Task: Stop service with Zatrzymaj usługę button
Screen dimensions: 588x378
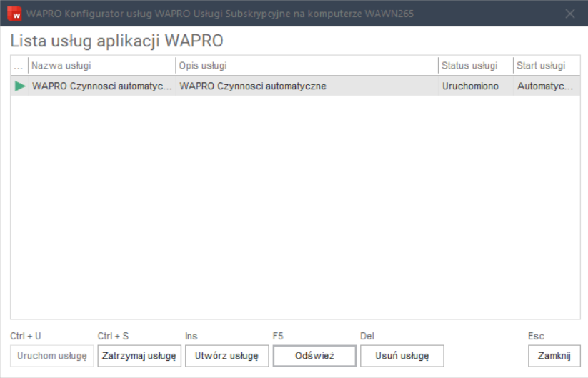Action: [x=139, y=356]
